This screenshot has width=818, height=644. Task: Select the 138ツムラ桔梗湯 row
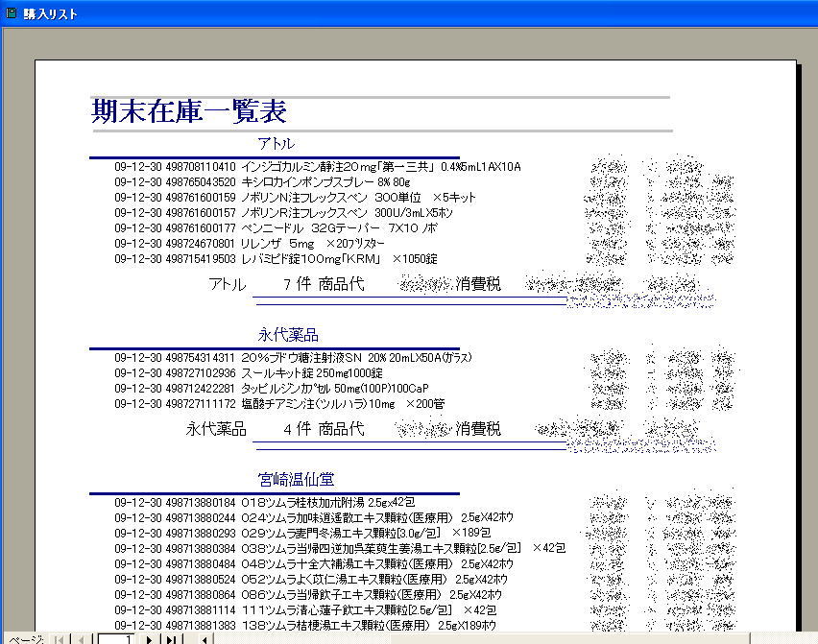[305, 625]
